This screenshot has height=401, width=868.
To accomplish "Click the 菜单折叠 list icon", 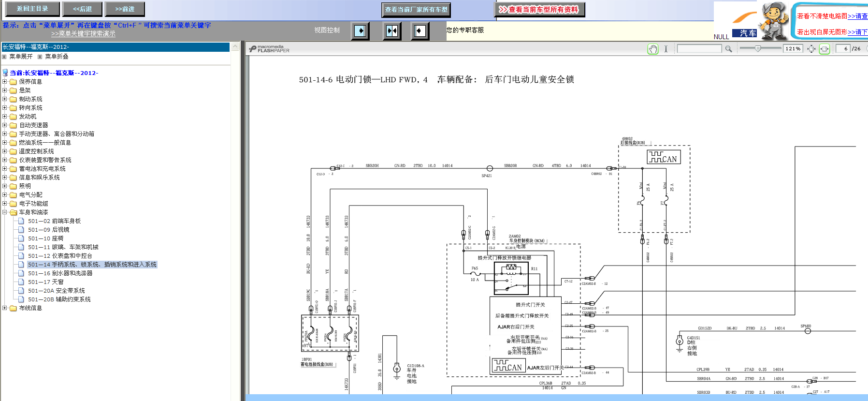I will point(40,57).
